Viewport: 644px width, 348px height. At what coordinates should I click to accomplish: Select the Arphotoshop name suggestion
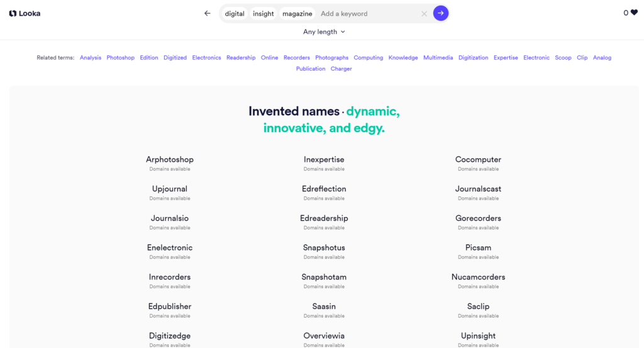170,160
